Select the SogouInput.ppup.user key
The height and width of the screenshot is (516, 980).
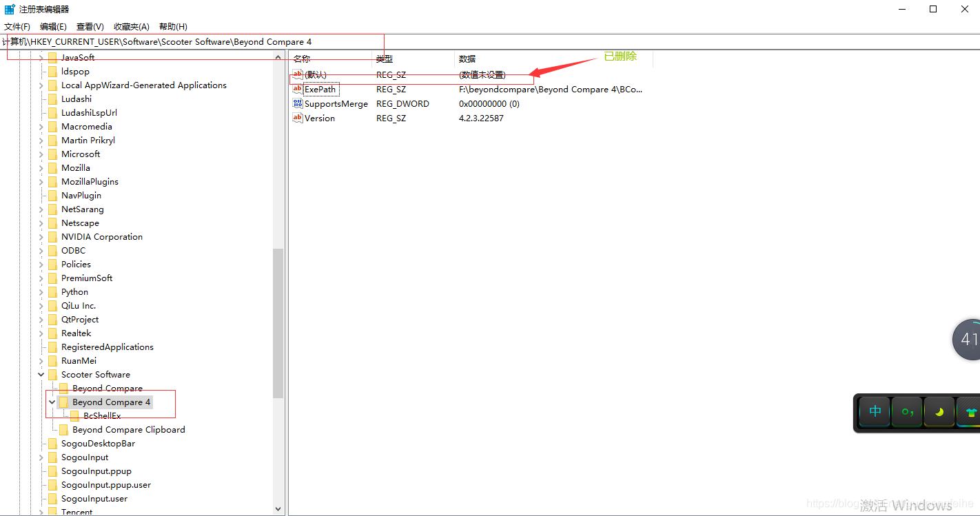105,485
